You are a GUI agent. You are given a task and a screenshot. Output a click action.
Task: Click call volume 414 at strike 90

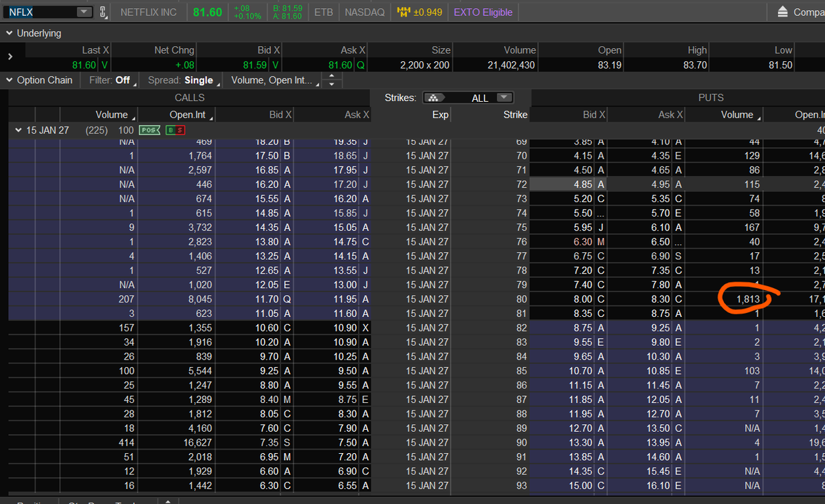pos(126,443)
